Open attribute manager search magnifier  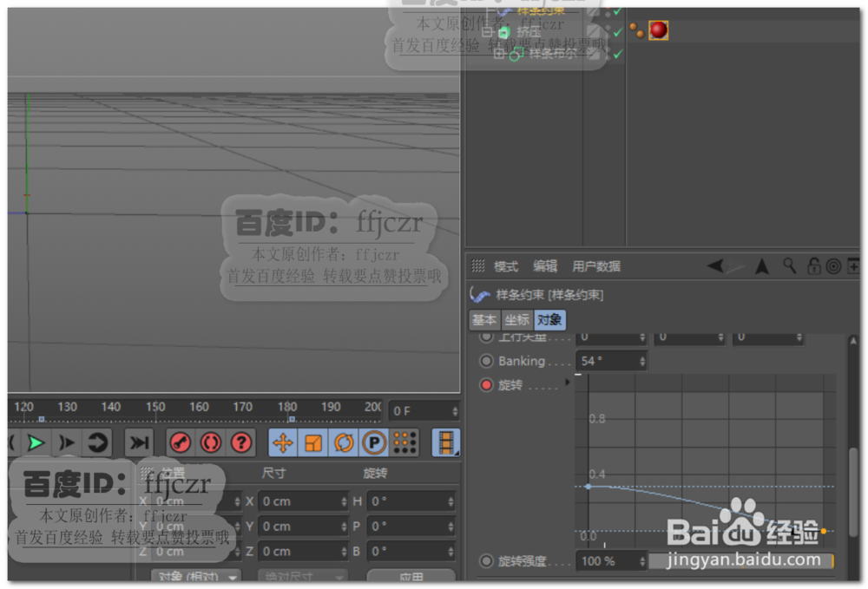pos(790,266)
